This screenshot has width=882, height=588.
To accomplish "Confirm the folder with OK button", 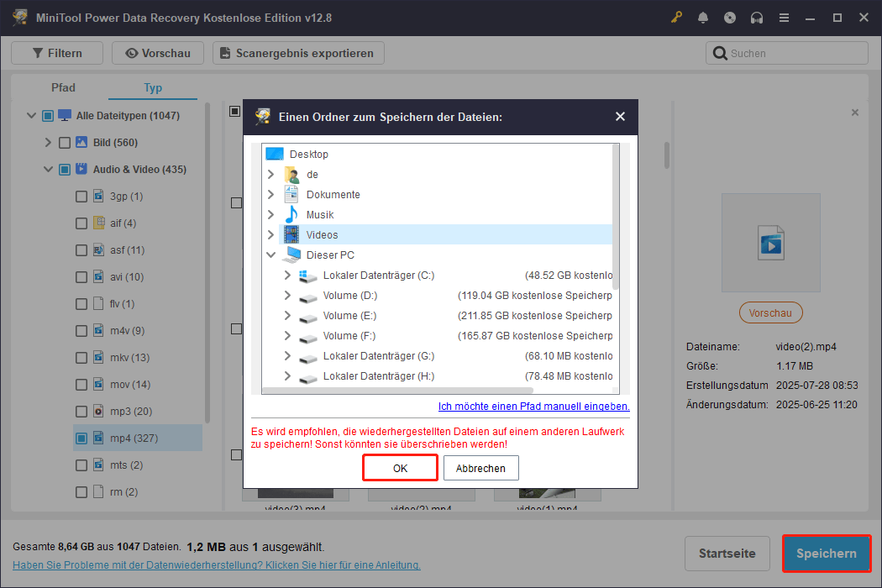I will point(400,468).
